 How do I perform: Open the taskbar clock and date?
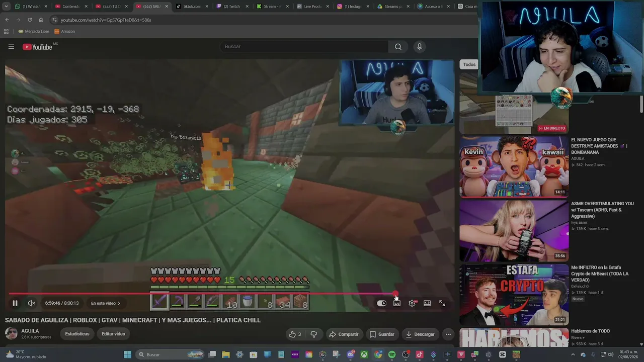629,354
